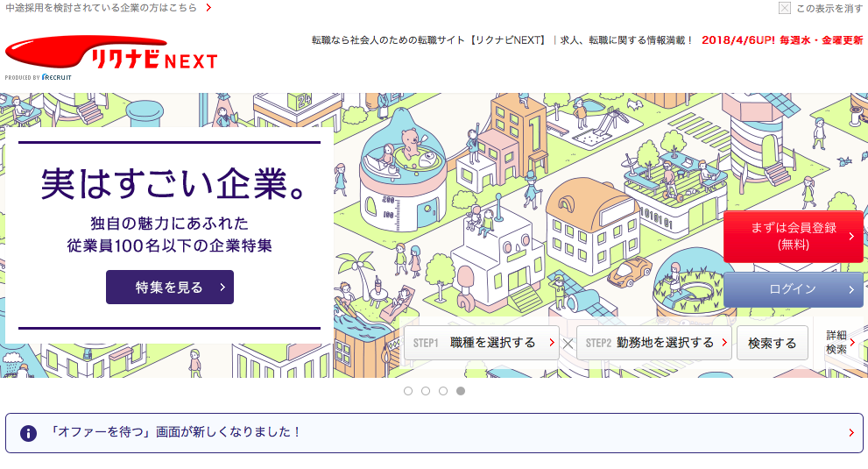Click the 実はすごい企業。 headline
Viewport: 868px width, 469px height.
173,183
